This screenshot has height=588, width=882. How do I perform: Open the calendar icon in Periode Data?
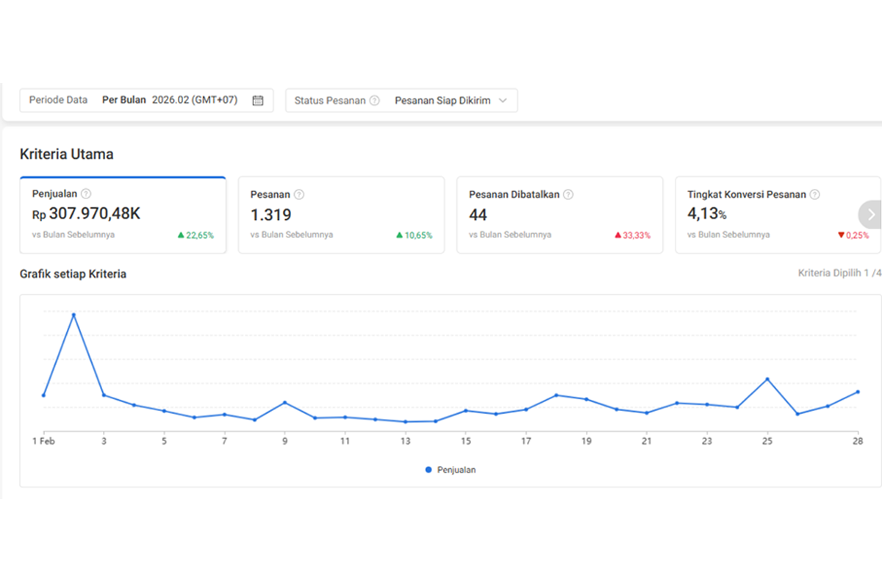pyautogui.click(x=258, y=101)
